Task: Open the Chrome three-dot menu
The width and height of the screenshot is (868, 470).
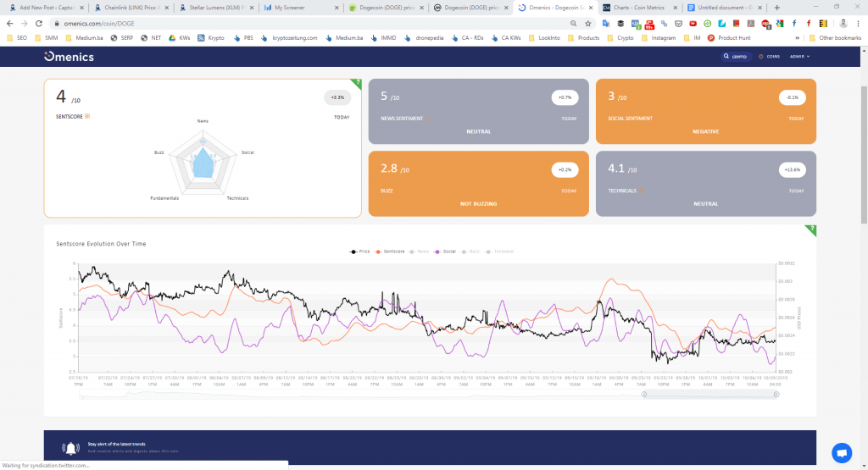Action: coord(859,24)
